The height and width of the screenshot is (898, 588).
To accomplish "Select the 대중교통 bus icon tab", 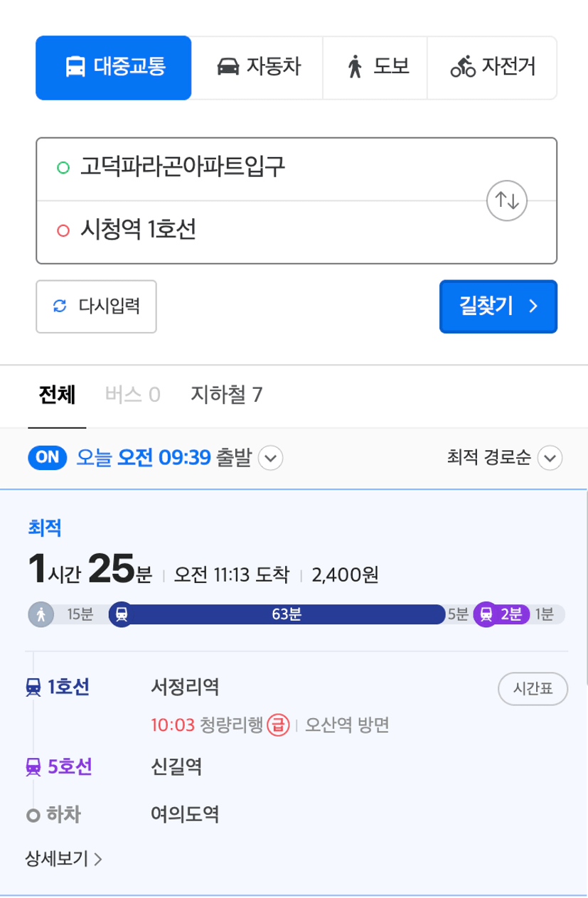I will [x=74, y=68].
